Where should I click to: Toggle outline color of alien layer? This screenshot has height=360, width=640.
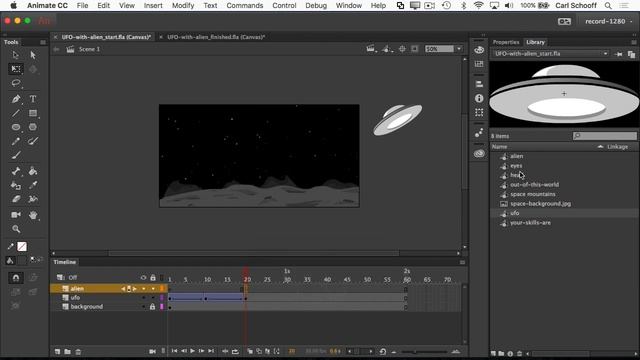click(162, 289)
